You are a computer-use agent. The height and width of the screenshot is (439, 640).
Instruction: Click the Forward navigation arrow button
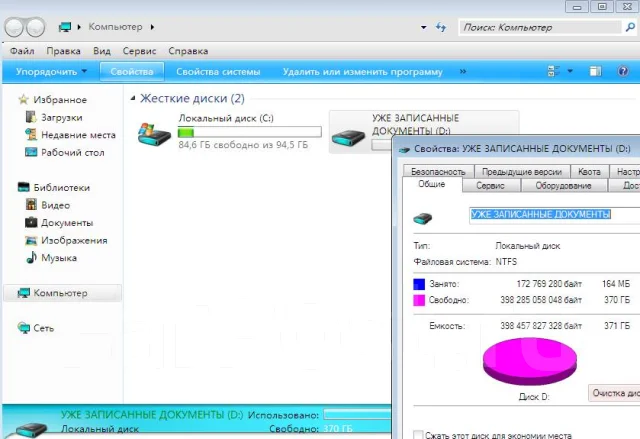point(36,27)
